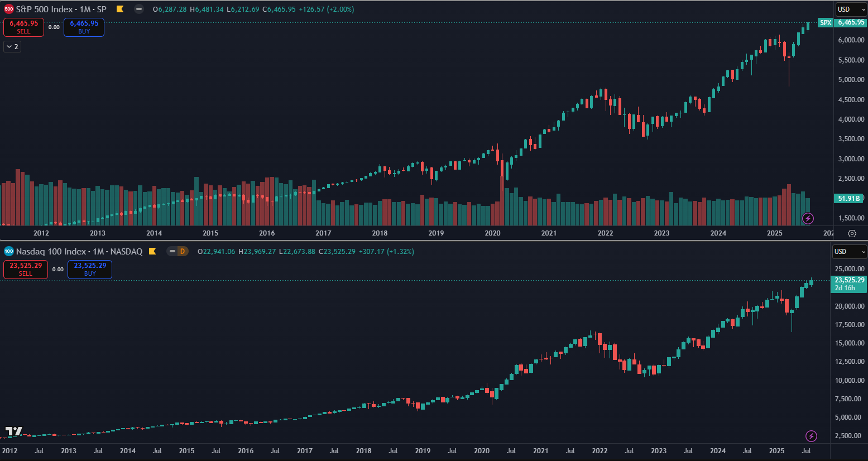Click the TradingView logo in the Nasdaq chart
The width and height of the screenshot is (868, 461).
tap(14, 431)
